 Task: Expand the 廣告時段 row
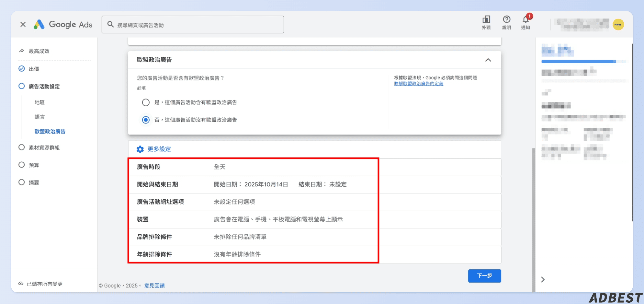(315, 167)
